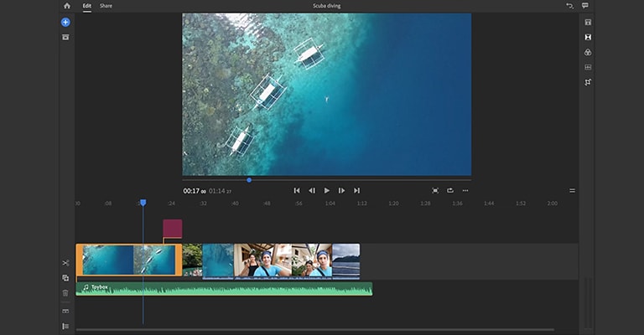Viewport: 644px width, 335px height.
Task: Open the Transitions panel
Action: pos(588,37)
